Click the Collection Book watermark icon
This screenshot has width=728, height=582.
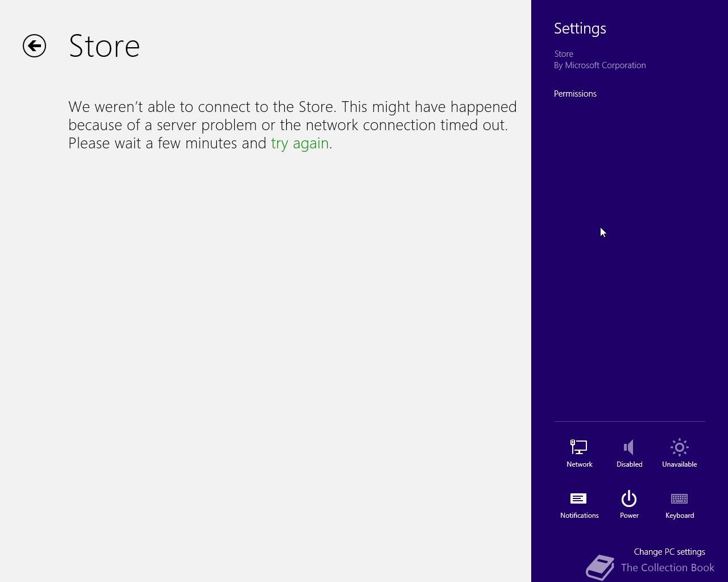pyautogui.click(x=600, y=567)
